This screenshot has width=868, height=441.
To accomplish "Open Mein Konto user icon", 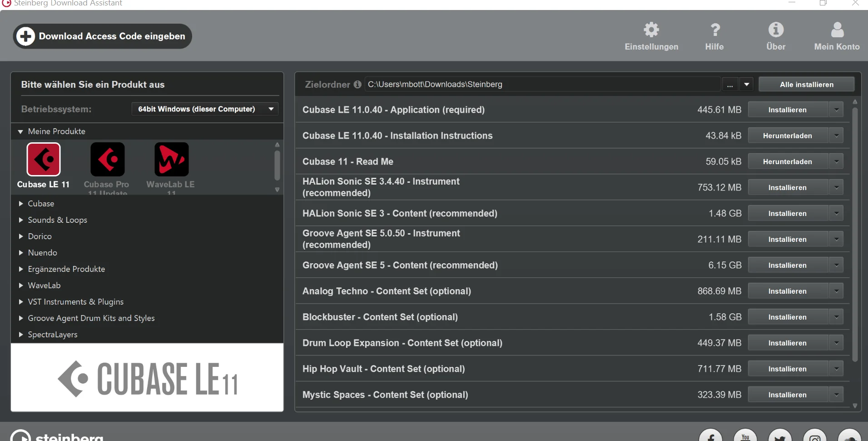I will tap(837, 30).
